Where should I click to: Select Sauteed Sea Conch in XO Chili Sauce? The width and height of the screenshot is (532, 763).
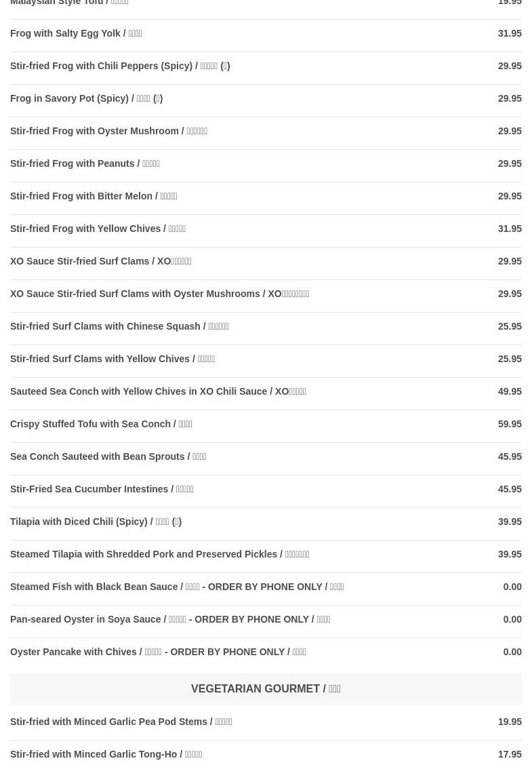pos(266,392)
